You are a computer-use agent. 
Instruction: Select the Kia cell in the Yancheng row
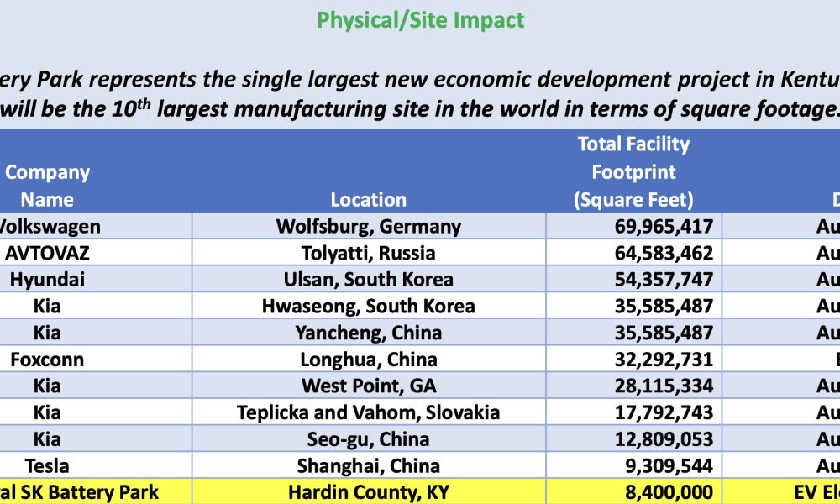pos(96,333)
